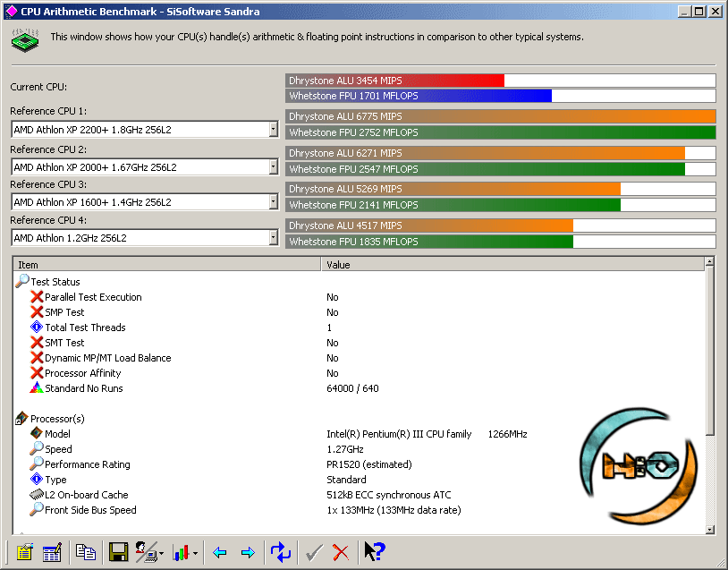The width and height of the screenshot is (728, 570).
Task: Click the PR1520 (estimated) value
Action: point(369,464)
